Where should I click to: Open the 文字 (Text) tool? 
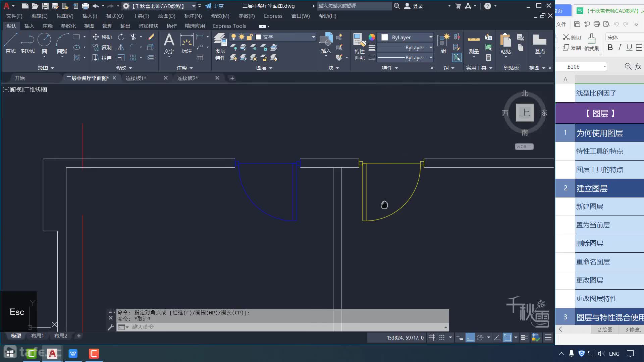point(169,44)
